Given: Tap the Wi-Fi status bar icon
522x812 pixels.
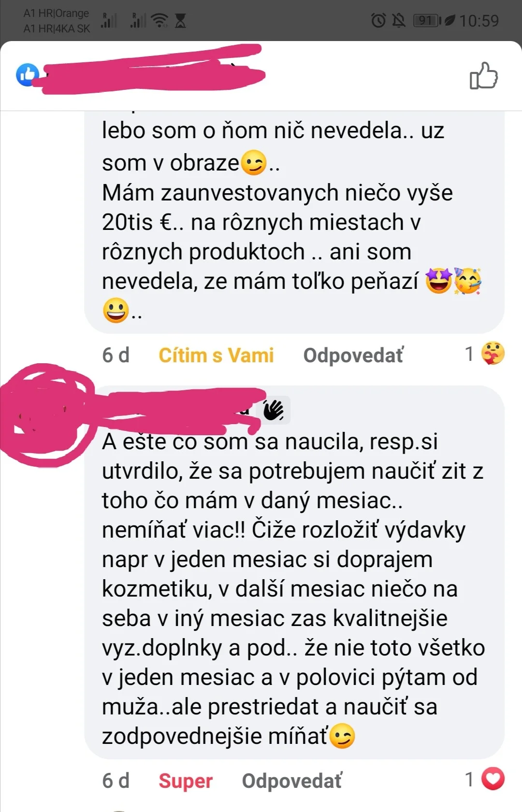Looking at the screenshot, I should coord(159,20).
